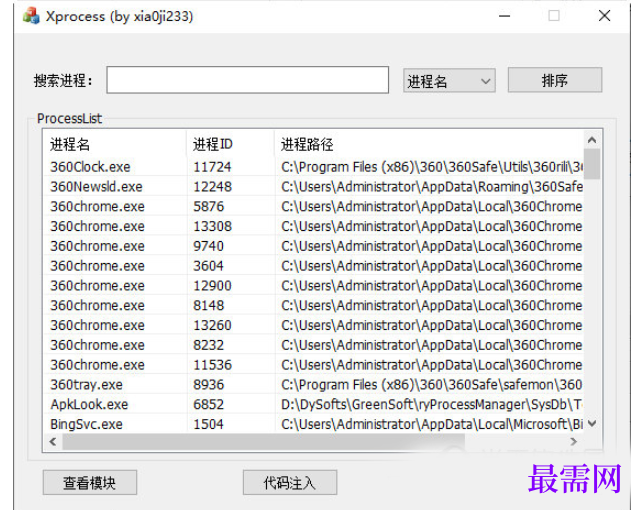The width and height of the screenshot is (640, 510).
Task: Click the 查看模块 view modules button
Action: pyautogui.click(x=90, y=483)
